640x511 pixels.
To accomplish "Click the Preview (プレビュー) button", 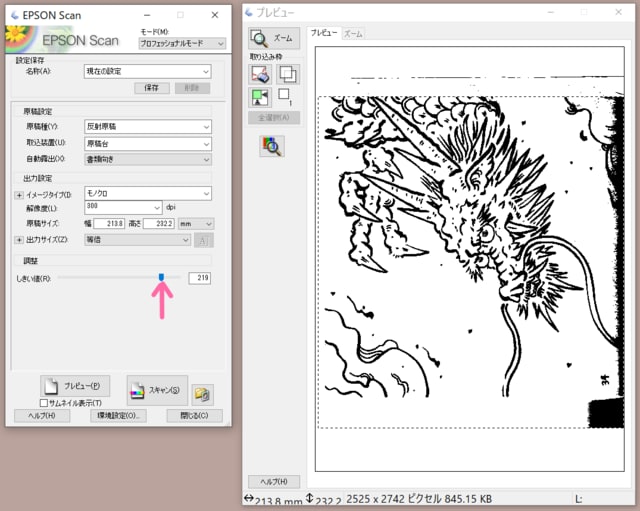I will [75, 386].
